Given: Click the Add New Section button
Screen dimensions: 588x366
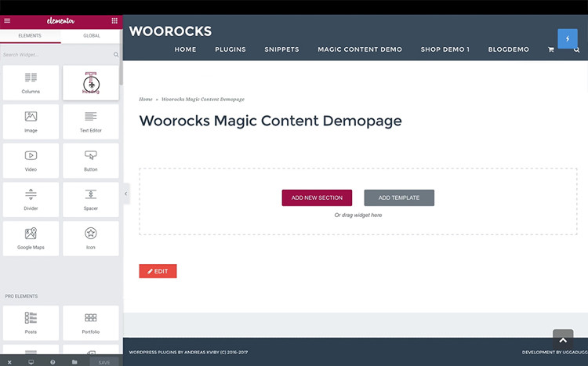Looking at the screenshot, I should pos(317,197).
